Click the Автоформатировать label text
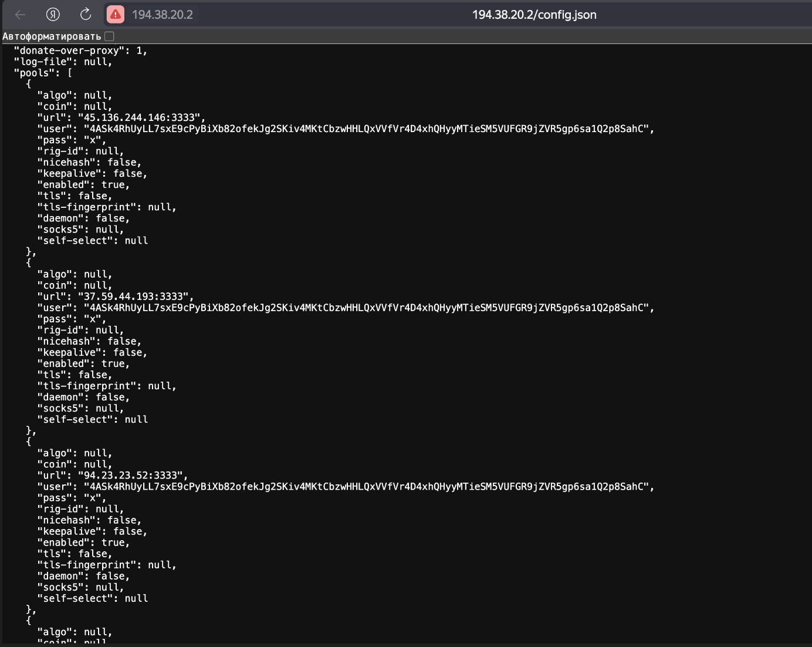 pyautogui.click(x=52, y=36)
